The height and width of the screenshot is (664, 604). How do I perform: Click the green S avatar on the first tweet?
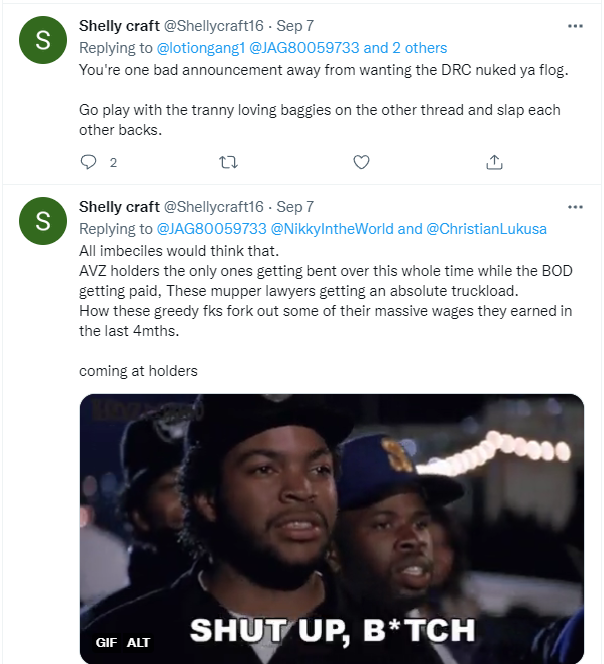42,40
